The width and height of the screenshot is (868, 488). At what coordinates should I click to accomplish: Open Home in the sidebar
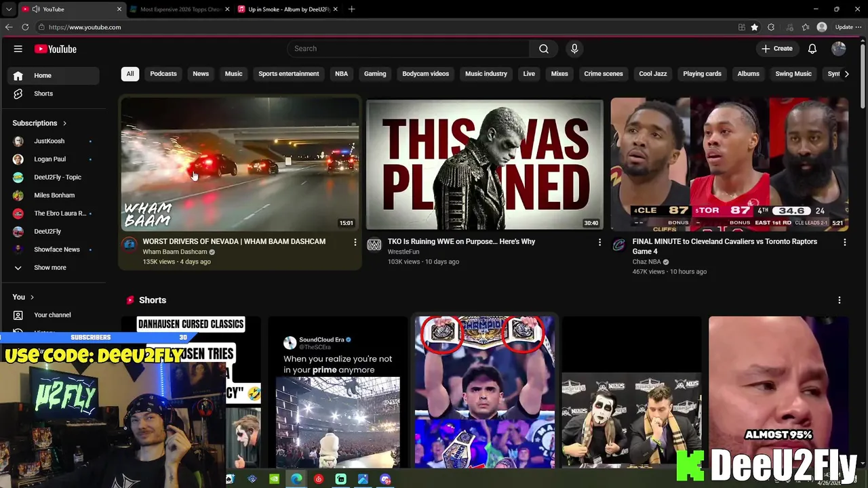pyautogui.click(x=54, y=76)
